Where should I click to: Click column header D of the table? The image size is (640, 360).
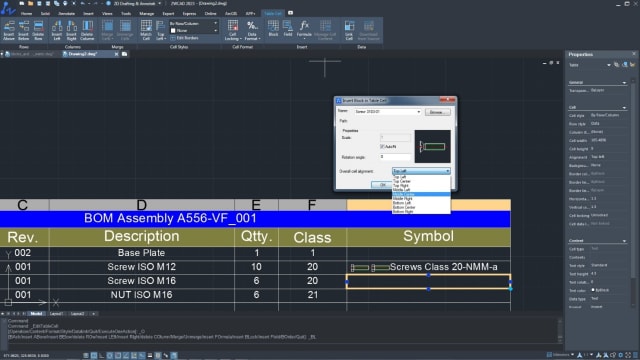click(142, 205)
